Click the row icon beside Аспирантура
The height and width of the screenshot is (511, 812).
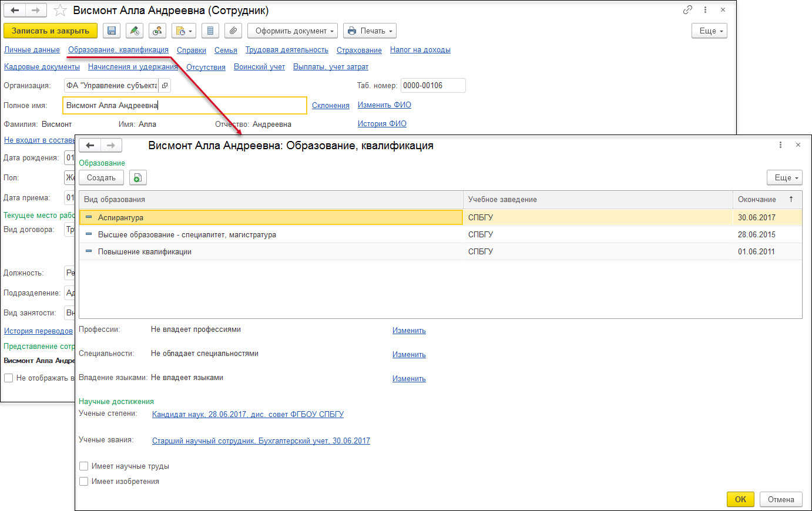[x=89, y=217]
